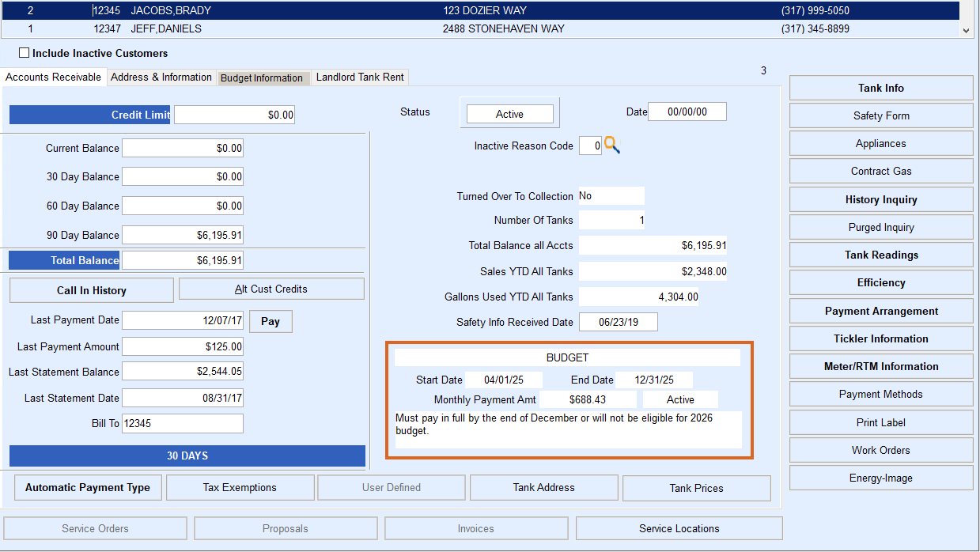The height and width of the screenshot is (552, 980).
Task: Click the Credit Limit field
Action: [234, 115]
